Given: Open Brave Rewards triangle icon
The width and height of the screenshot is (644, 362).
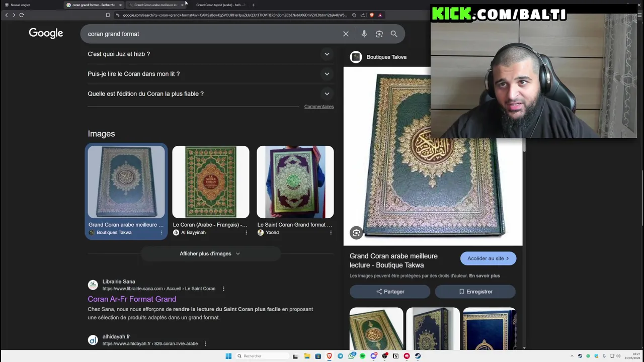Looking at the screenshot, I should pos(380,15).
